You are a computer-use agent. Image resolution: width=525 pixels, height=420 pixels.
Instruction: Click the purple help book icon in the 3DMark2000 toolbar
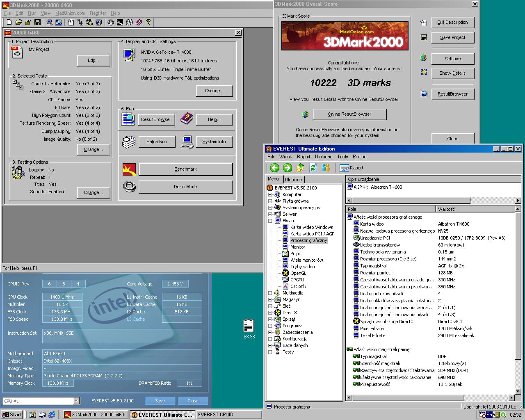click(139, 22)
